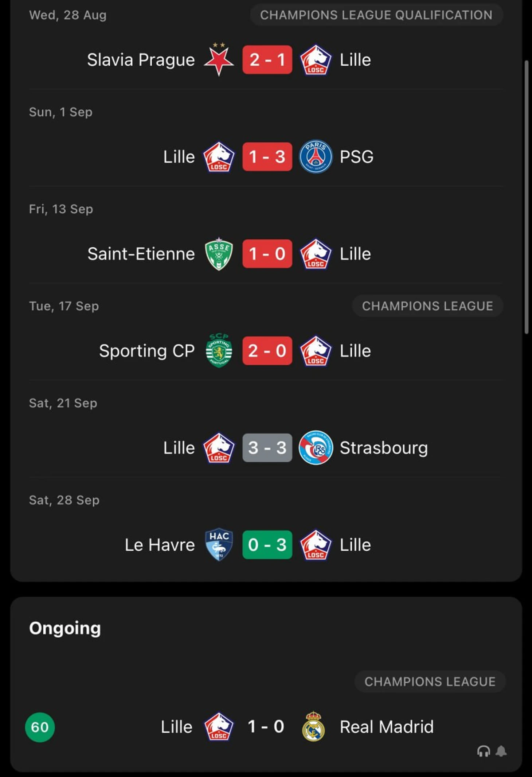
Task: Click the green 60 minute indicator
Action: pyautogui.click(x=40, y=727)
